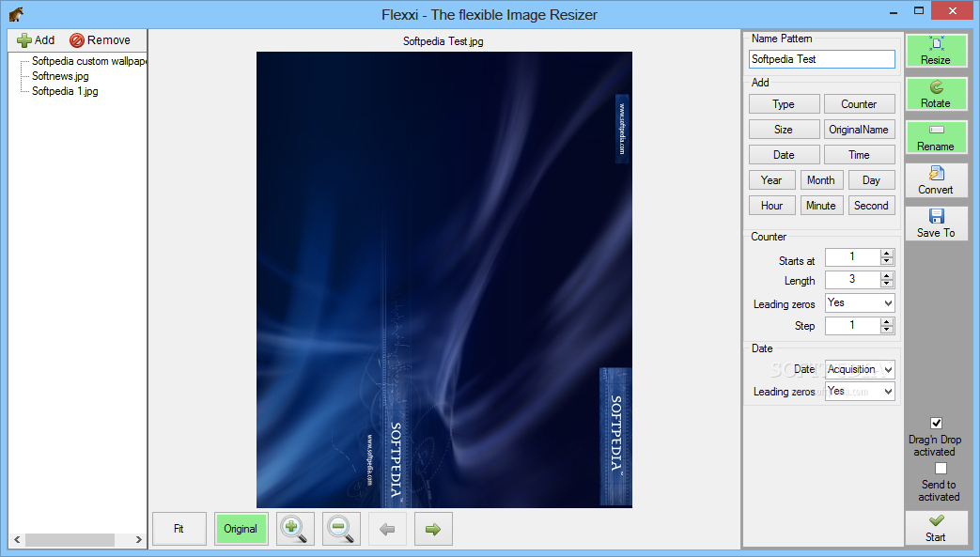Click the file list horizontal scrollbar thumb
This screenshot has width=980, height=557.
(70, 539)
